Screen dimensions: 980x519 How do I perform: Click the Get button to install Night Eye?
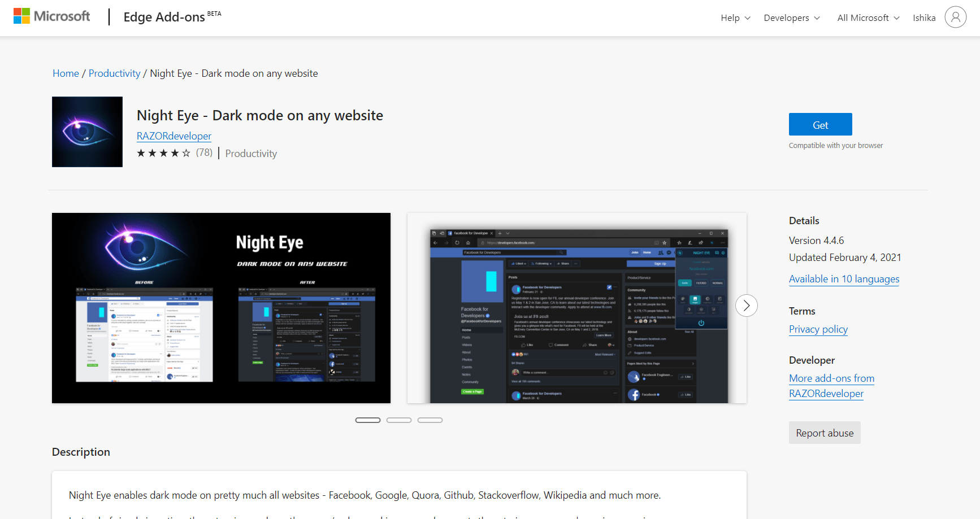(820, 124)
